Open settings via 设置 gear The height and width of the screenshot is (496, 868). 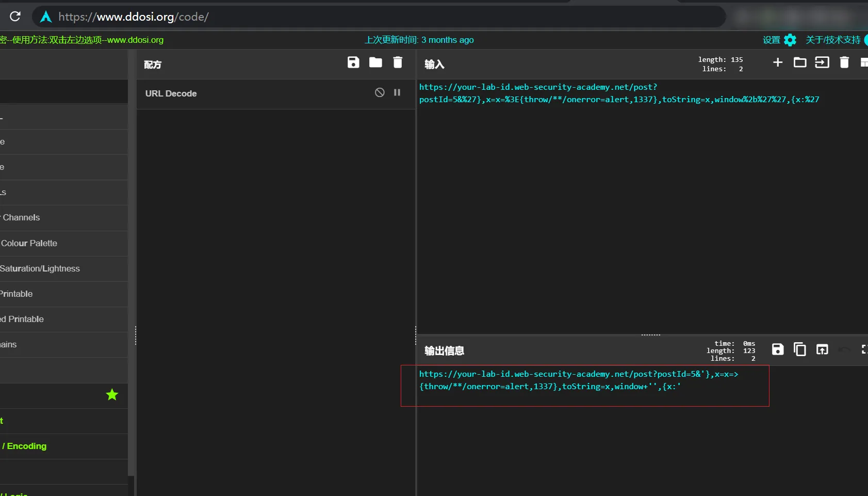pos(779,40)
